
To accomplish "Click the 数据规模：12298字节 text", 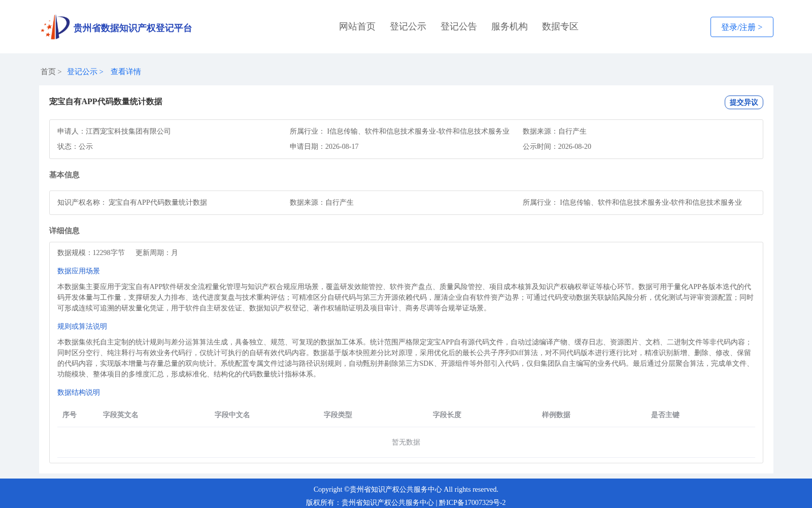I will tap(91, 252).
